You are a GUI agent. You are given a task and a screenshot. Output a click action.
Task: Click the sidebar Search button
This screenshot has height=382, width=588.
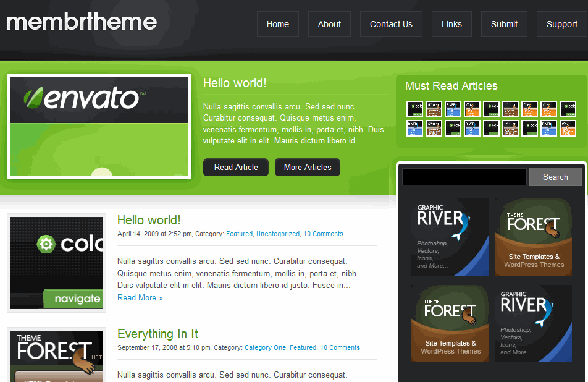555,177
